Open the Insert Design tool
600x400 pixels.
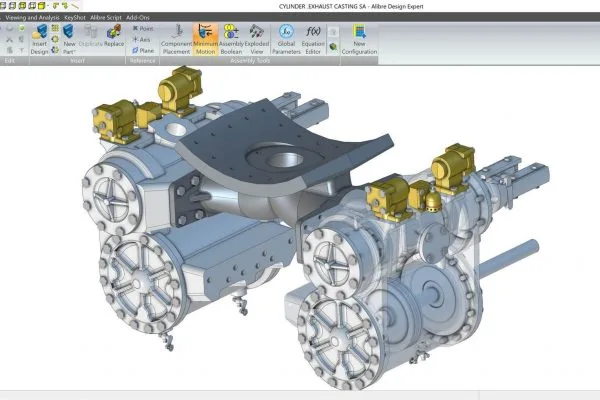40,39
